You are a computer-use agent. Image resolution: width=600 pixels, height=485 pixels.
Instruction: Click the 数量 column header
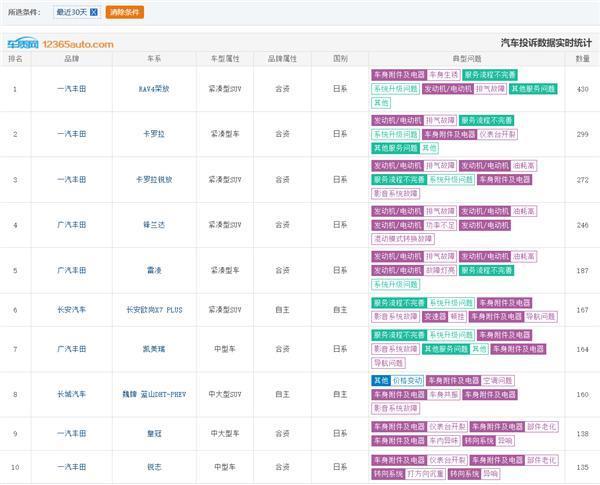click(582, 59)
